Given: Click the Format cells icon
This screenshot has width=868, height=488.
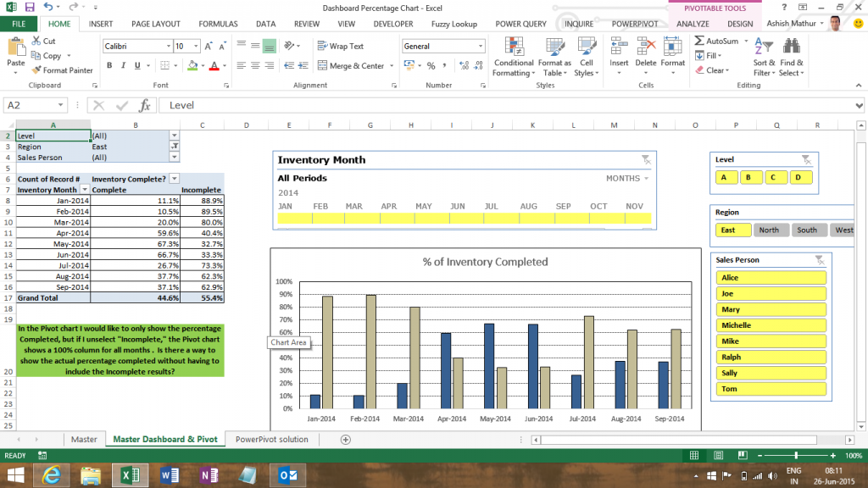Looking at the screenshot, I should [x=672, y=47].
